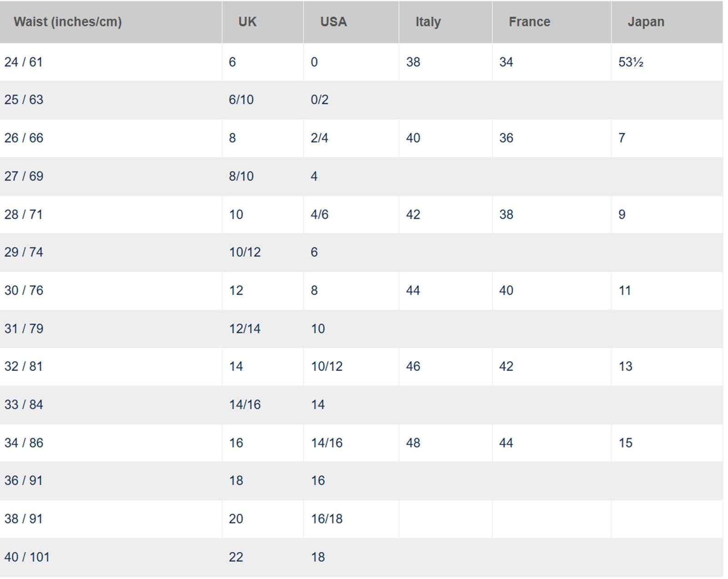Select the 26 / 66 waist cell
This screenshot has height=579, width=728.
[x=24, y=138]
